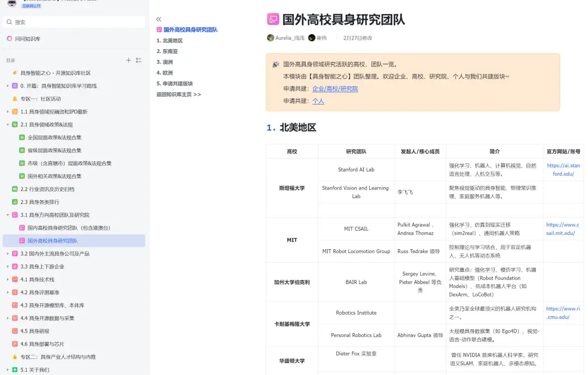Click 返回知识库主页 >> in outline
The width and height of the screenshot is (588, 375).
(x=179, y=95)
